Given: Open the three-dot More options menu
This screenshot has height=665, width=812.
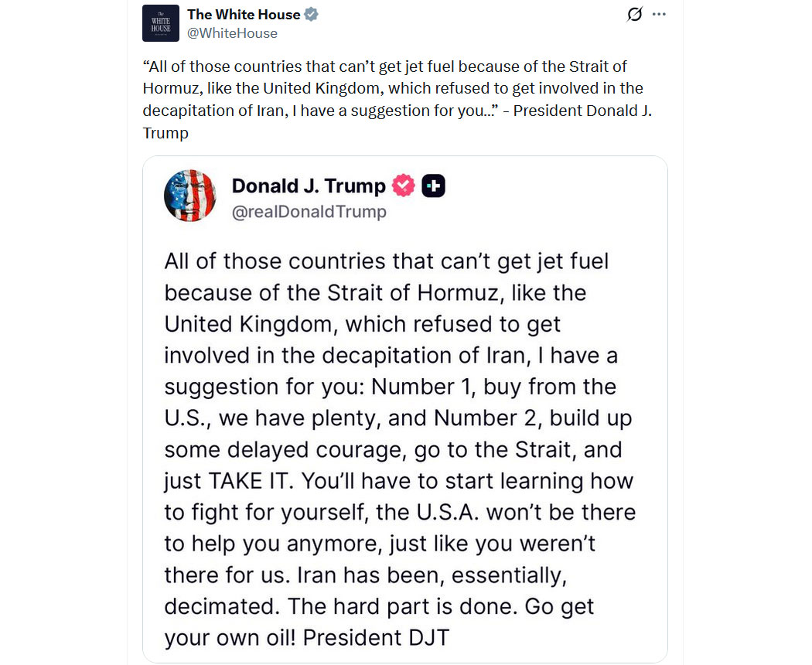Looking at the screenshot, I should 659,15.
